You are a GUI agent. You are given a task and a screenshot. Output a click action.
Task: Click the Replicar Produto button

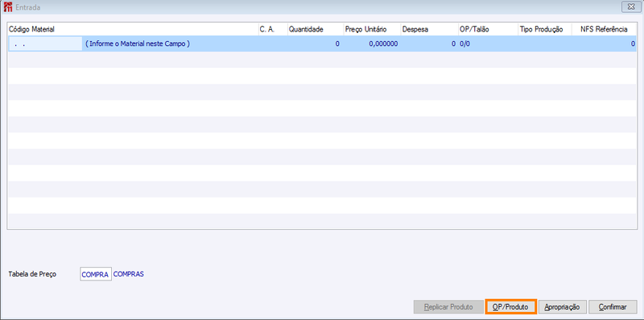click(x=448, y=307)
